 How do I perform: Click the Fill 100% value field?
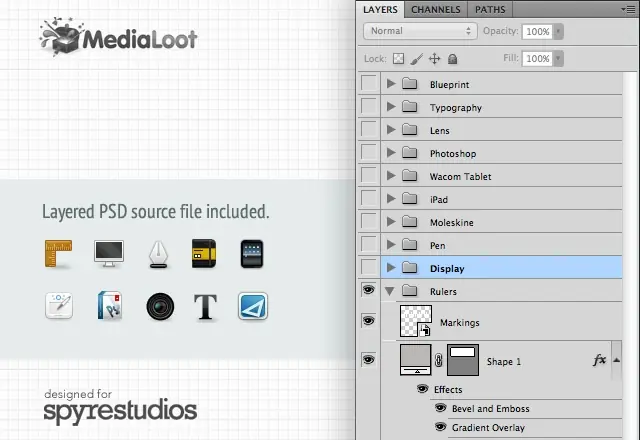[x=537, y=58]
